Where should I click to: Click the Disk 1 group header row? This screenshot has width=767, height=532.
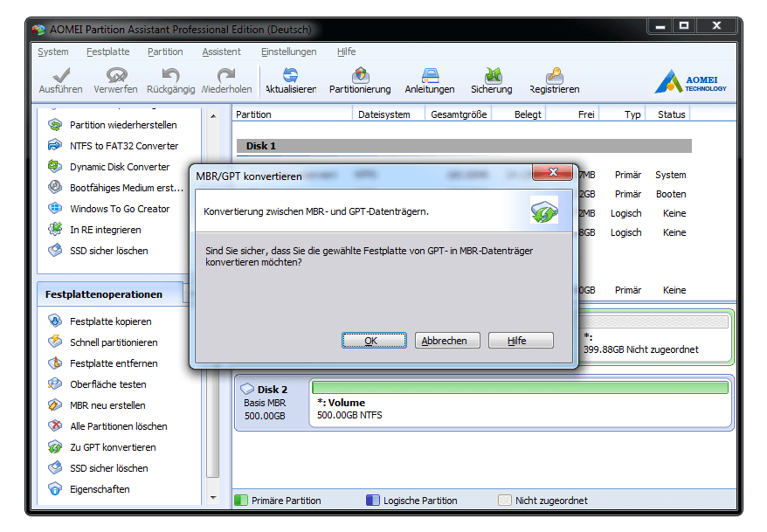464,146
